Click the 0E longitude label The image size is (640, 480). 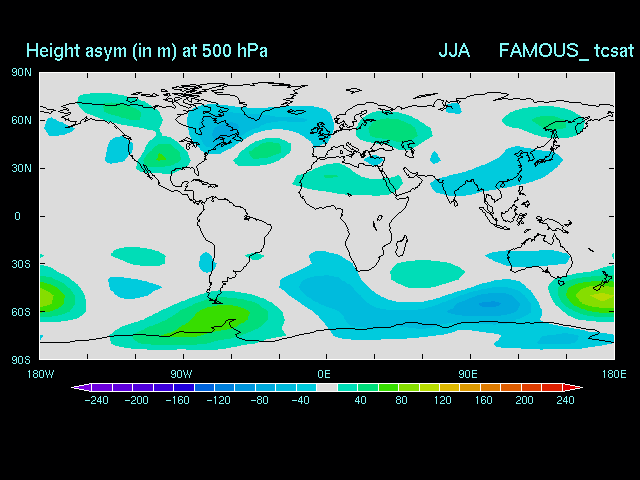point(324,374)
